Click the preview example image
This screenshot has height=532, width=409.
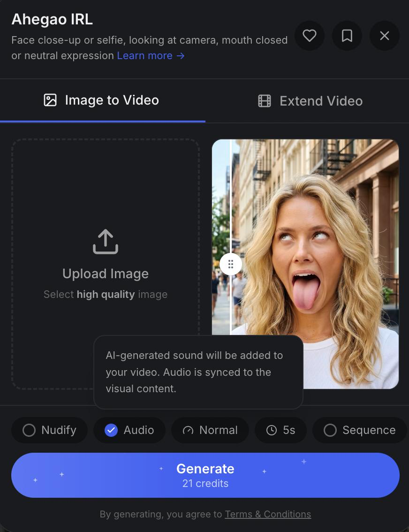pyautogui.click(x=305, y=264)
